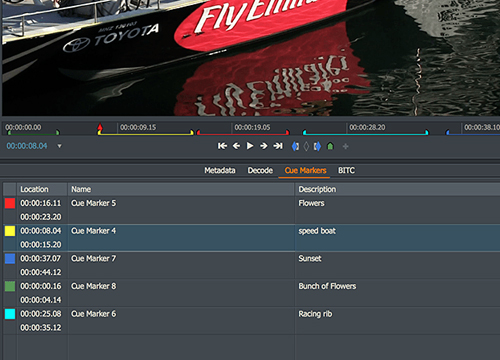Screen dimensions: 500x360
Task: Step back one frame with left arrow
Action: click(x=236, y=146)
